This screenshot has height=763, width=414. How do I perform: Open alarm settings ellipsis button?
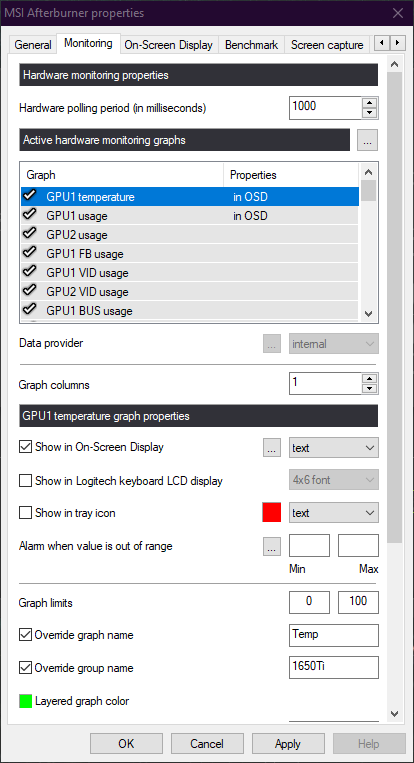pos(272,546)
